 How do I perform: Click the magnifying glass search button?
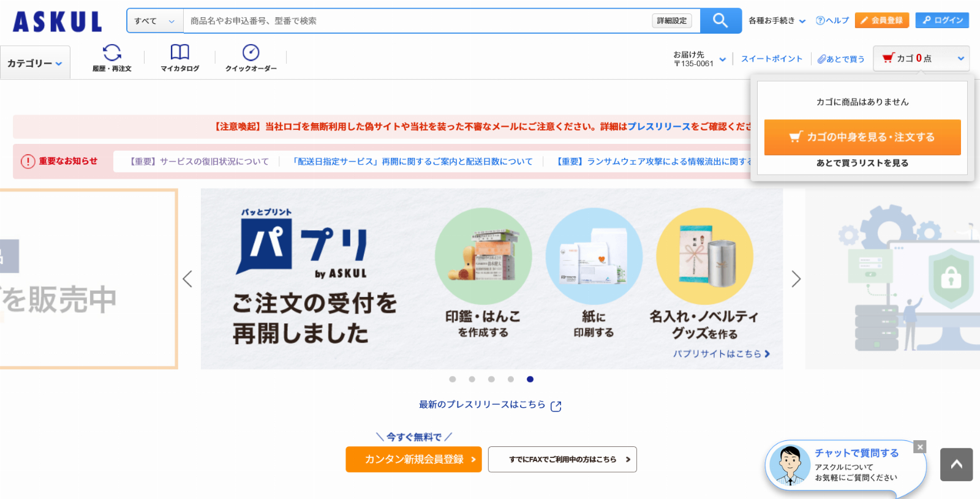[720, 21]
